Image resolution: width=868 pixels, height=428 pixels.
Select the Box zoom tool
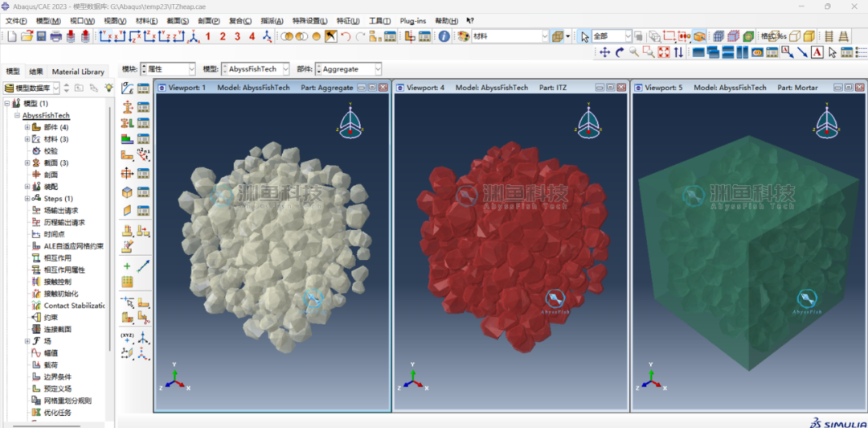click(x=649, y=52)
